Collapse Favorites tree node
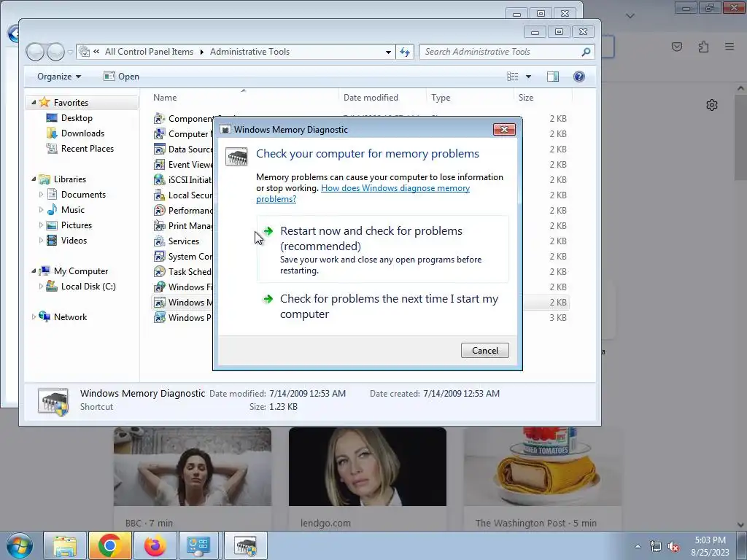747x560 pixels. [34, 102]
